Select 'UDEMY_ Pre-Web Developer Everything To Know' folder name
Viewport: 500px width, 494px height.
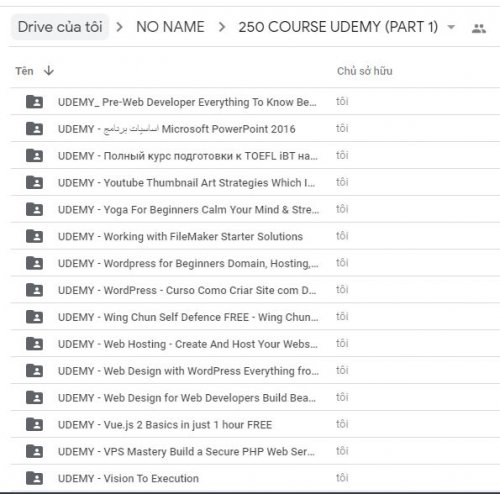tap(187, 102)
